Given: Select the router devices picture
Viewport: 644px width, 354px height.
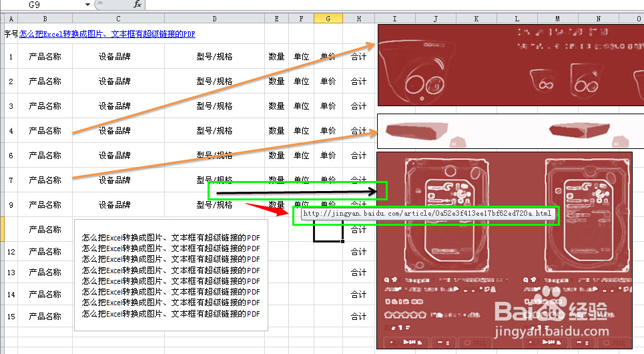Looking at the screenshot, I should point(511,131).
